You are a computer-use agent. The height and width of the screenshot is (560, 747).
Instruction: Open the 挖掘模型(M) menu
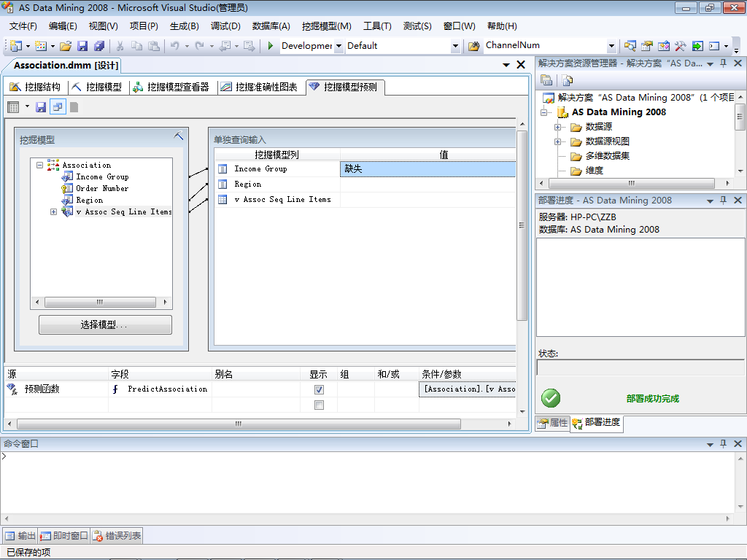[326, 26]
